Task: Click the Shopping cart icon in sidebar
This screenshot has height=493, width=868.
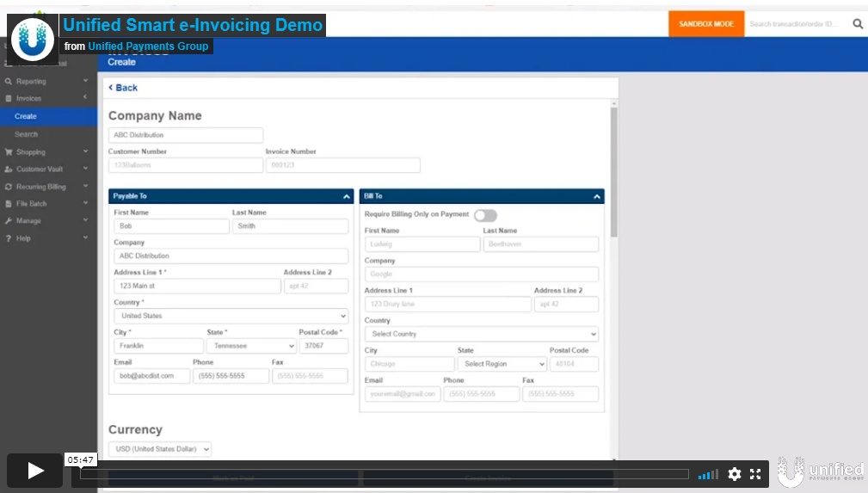Action: coord(9,151)
